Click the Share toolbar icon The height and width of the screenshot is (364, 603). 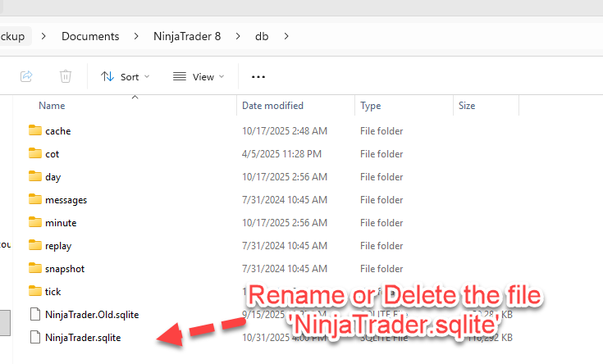[x=26, y=76]
